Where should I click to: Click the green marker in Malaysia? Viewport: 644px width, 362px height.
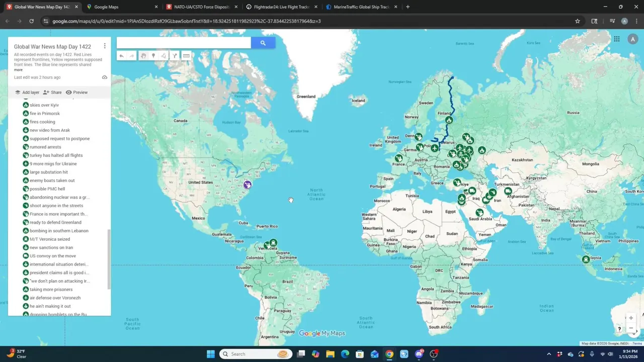(586, 259)
